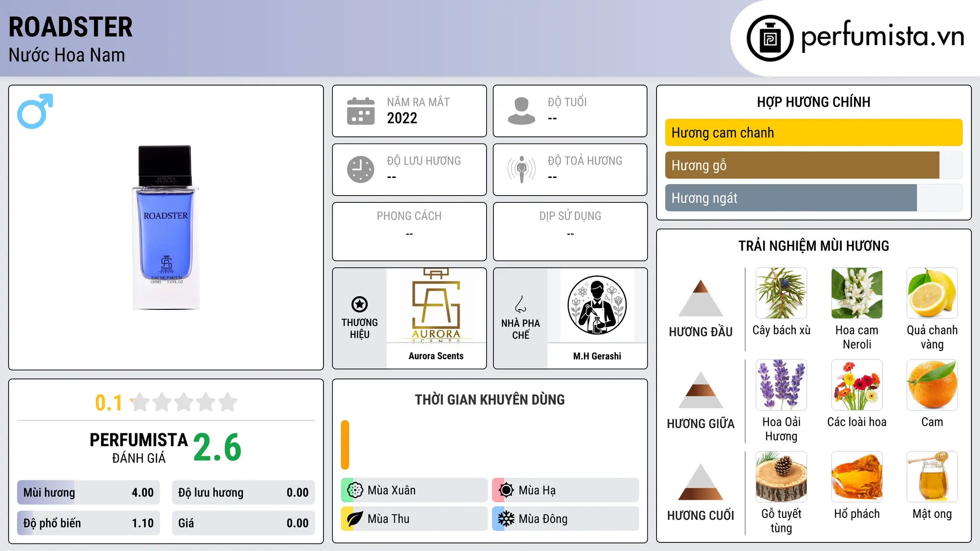Open the M.H Gerashi perfumer name link

tap(597, 356)
